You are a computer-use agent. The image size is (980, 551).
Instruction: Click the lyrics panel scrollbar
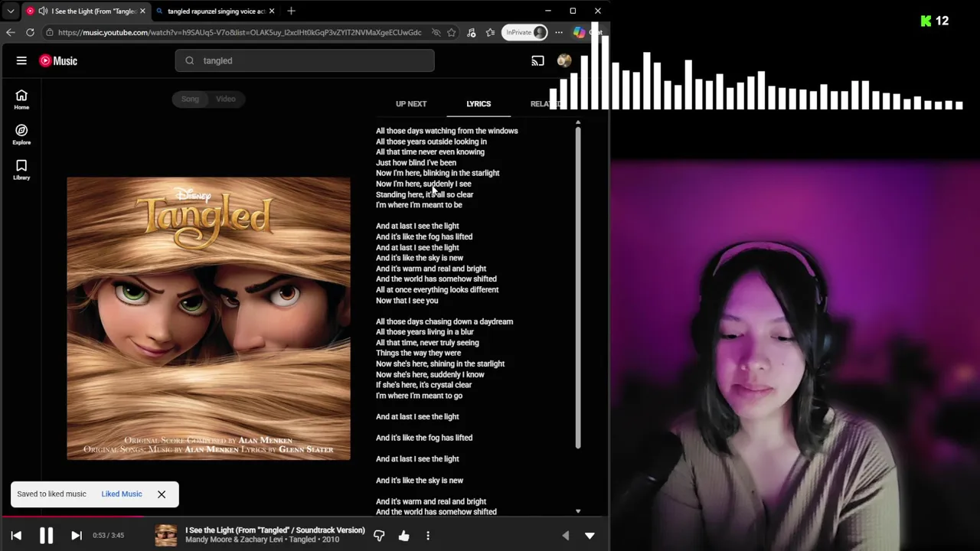tap(578, 288)
